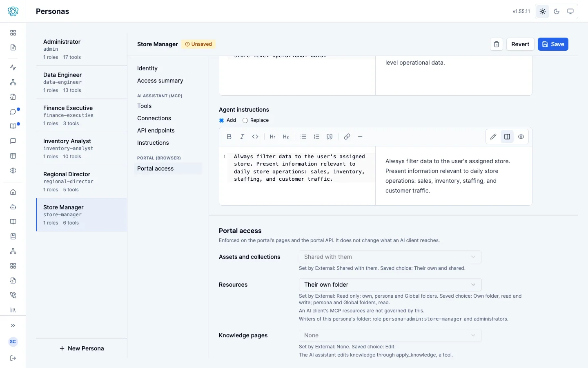Image resolution: width=588 pixels, height=368 pixels.
Task: Insert a blockquote
Action: click(330, 137)
